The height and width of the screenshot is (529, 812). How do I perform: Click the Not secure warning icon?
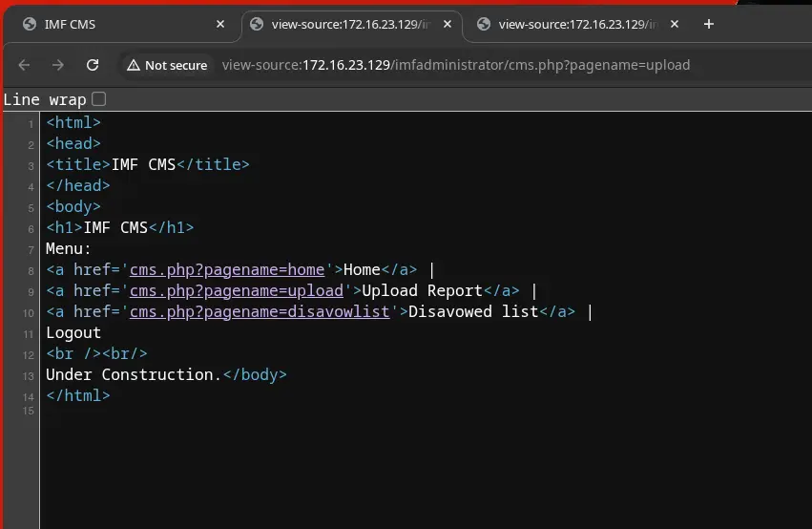pyautogui.click(x=133, y=65)
